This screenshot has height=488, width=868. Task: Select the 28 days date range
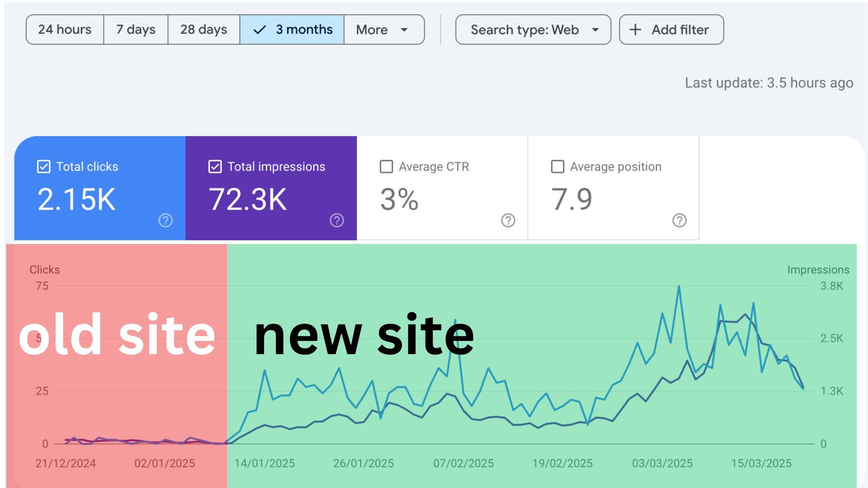(x=203, y=29)
